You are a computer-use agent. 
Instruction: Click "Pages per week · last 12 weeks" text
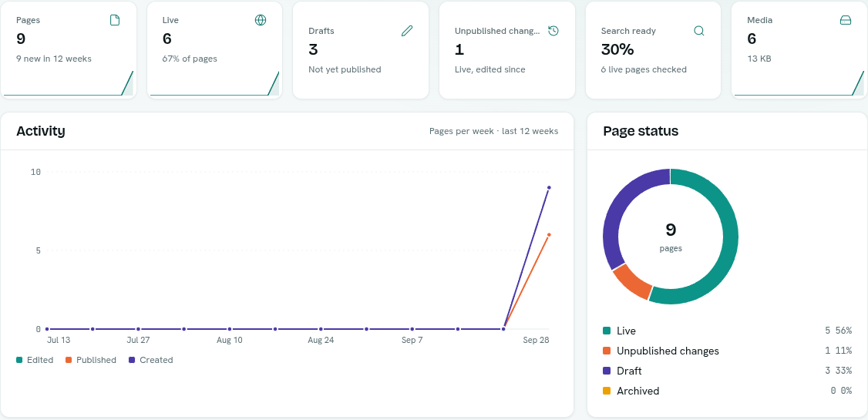coord(494,131)
